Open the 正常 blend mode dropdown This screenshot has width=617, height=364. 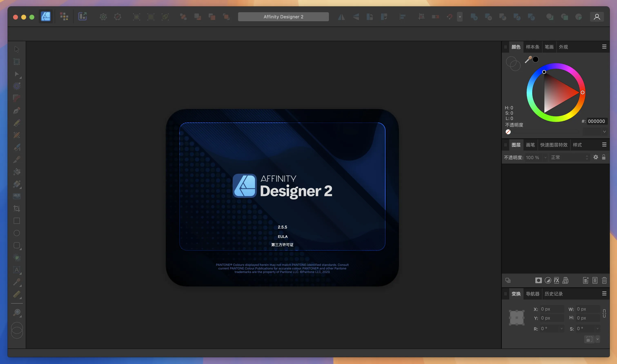[569, 158]
